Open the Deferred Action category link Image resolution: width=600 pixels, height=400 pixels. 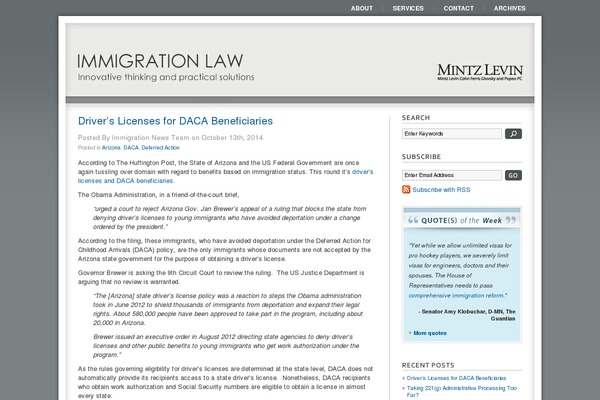(160, 148)
